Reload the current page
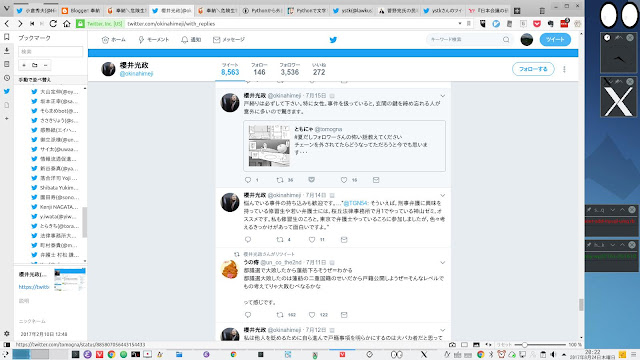The width and height of the screenshot is (640, 360). point(53,24)
